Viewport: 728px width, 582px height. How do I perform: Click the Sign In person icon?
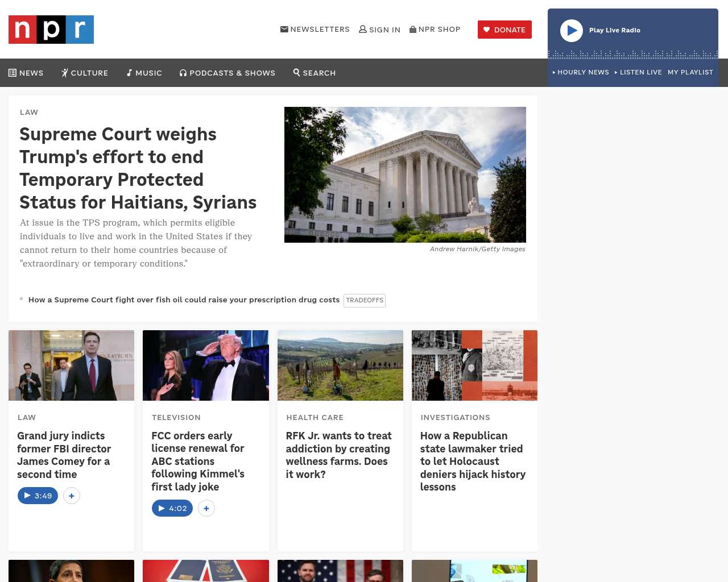(363, 29)
